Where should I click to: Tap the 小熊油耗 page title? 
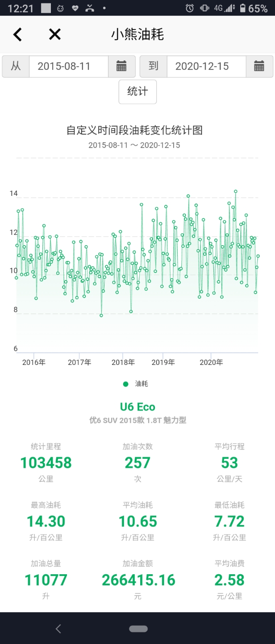(x=137, y=34)
